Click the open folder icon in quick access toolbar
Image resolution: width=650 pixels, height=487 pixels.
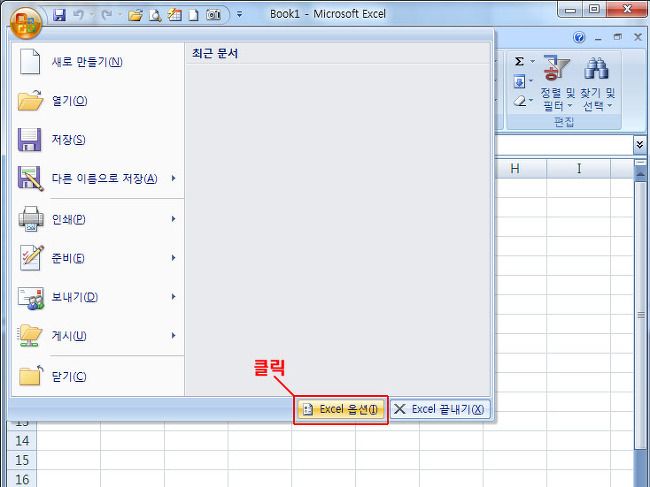pos(135,15)
